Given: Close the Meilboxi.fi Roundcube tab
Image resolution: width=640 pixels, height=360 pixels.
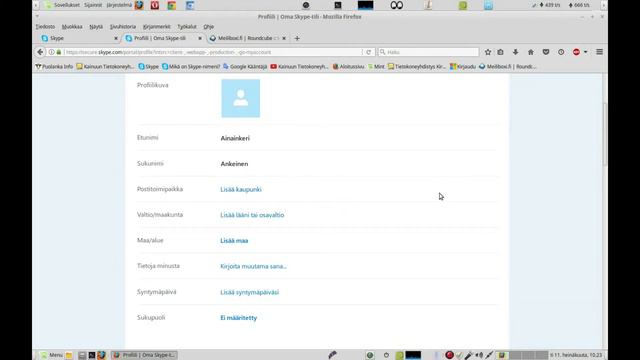Looking at the screenshot, I should [284, 38].
